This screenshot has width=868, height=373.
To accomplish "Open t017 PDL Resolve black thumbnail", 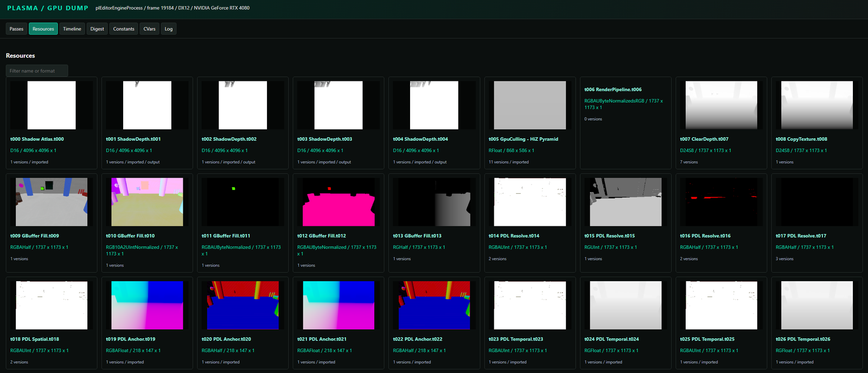I will tap(817, 202).
